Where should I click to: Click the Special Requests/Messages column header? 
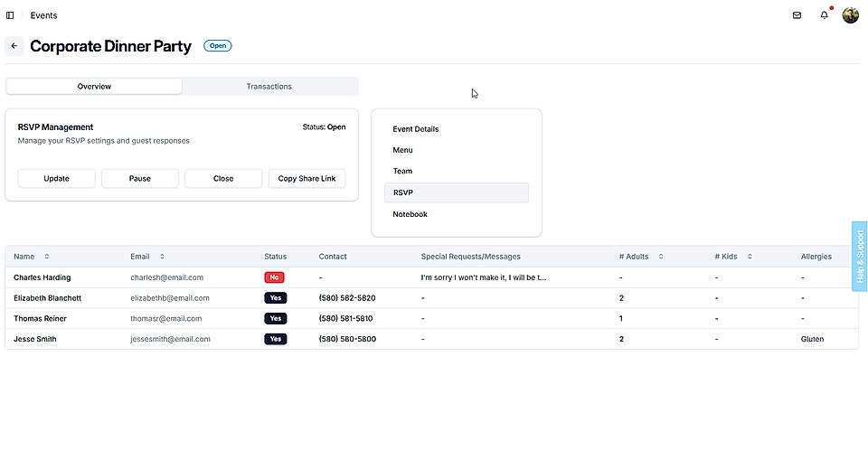click(x=470, y=257)
